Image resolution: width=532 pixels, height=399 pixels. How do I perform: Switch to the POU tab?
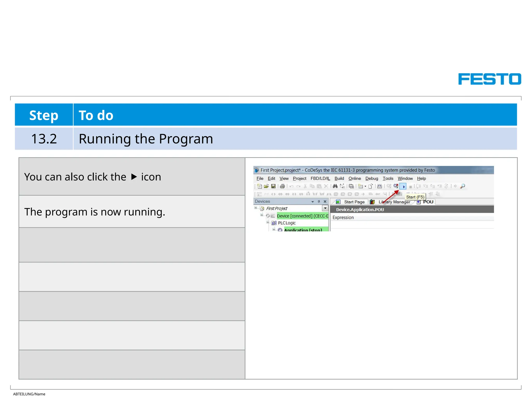(x=425, y=202)
